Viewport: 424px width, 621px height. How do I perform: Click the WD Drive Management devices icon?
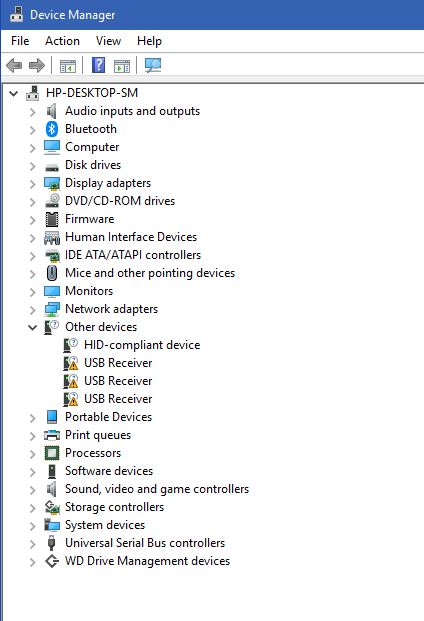52,561
